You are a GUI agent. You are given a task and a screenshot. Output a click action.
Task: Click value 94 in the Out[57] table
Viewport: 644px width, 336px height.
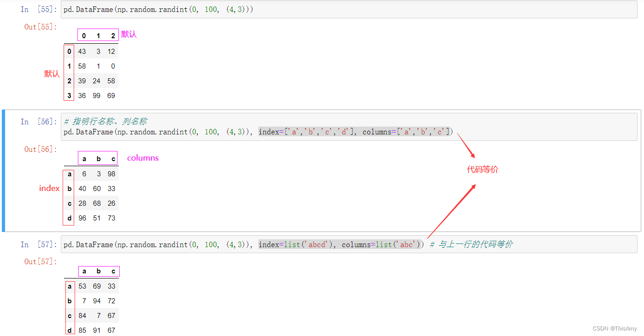96,301
